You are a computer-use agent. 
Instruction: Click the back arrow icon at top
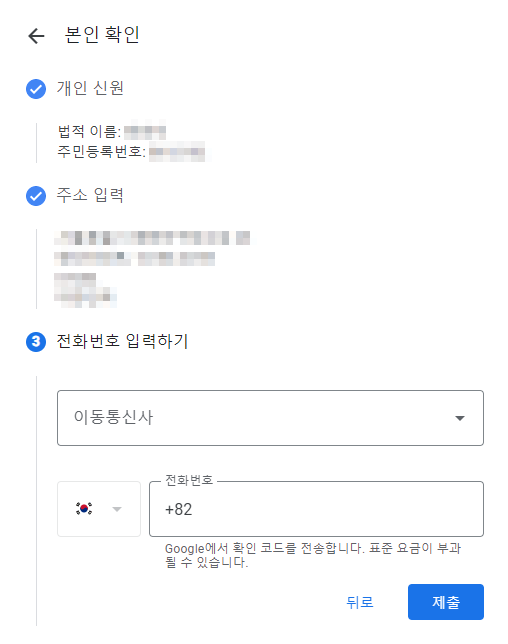pos(36,36)
